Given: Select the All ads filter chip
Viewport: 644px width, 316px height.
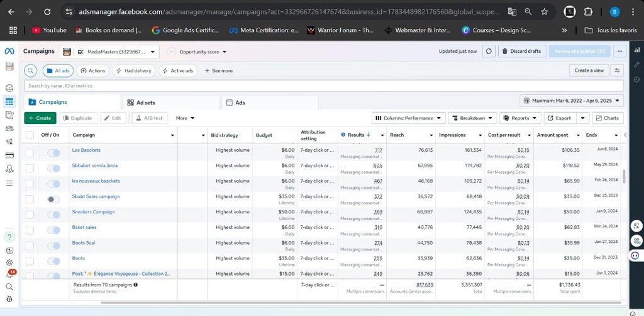Looking at the screenshot, I should click(x=58, y=71).
